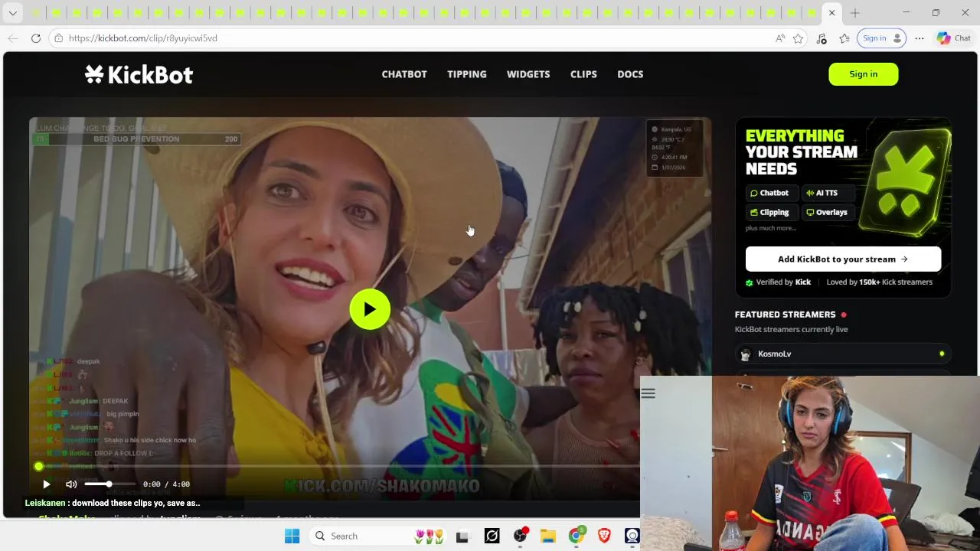Screen dimensions: 980x551
Task: Open Task View from the taskbar
Action: click(462, 536)
